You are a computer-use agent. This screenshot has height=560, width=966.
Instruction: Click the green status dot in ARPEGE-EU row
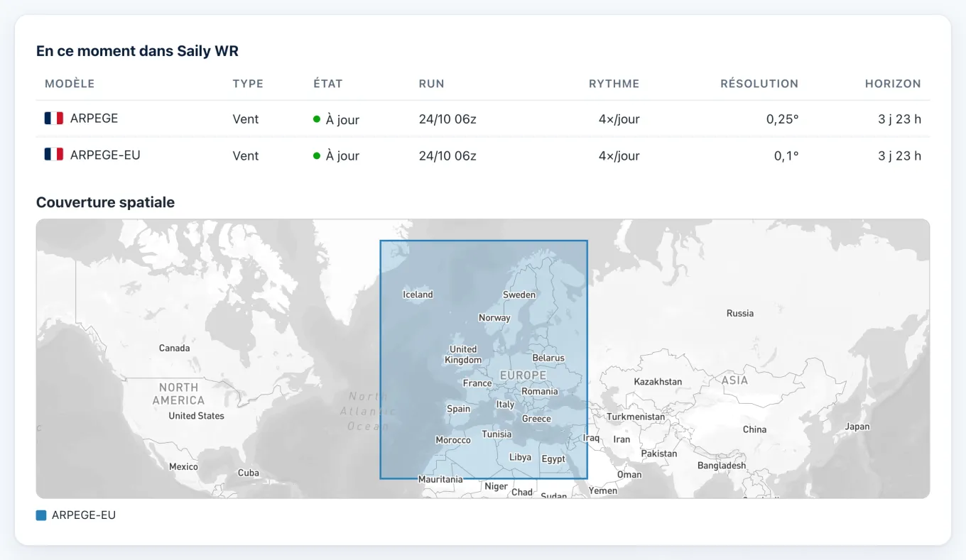click(317, 155)
